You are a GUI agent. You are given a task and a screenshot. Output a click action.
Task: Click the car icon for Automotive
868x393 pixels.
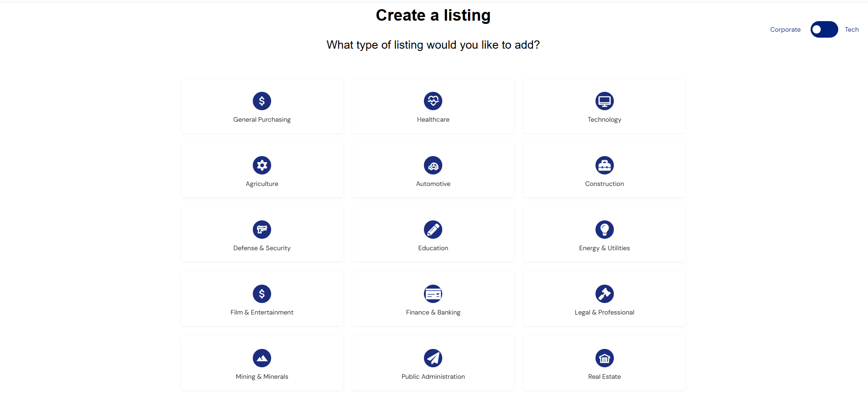(433, 165)
